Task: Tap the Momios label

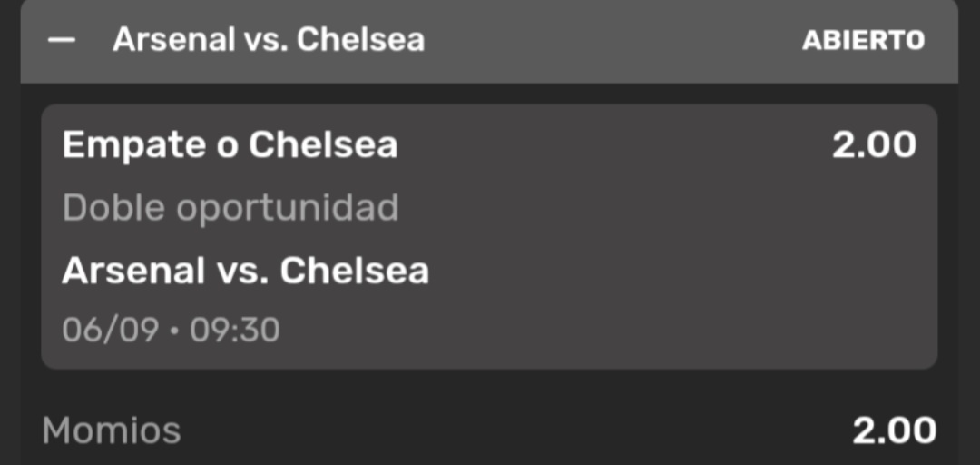Action: pos(112,430)
